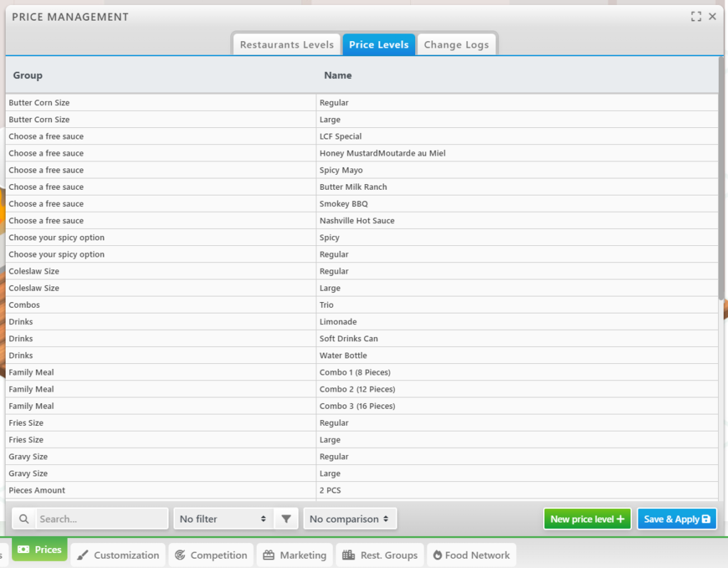Select the Nashville Hot Sauce row
Viewport: 728px width, 568px height.
(x=357, y=220)
